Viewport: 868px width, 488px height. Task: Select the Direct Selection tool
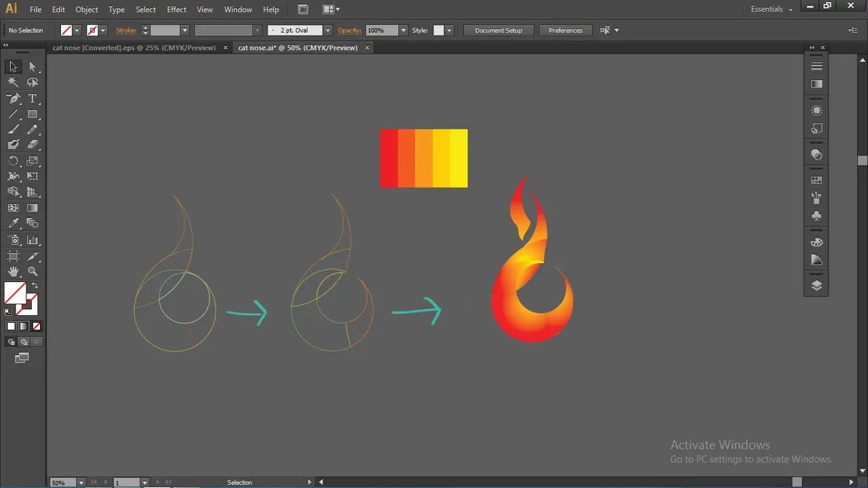(x=33, y=66)
